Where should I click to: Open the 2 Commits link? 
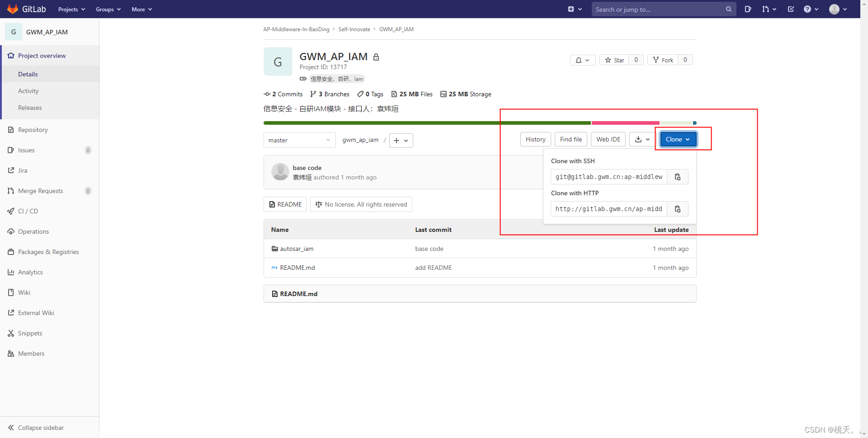[x=283, y=94]
